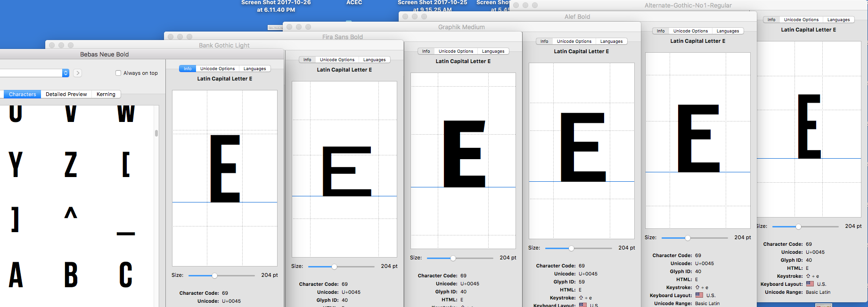Select the underscore glyph in the character grid
This screenshot has width=868, height=307.
126,234
